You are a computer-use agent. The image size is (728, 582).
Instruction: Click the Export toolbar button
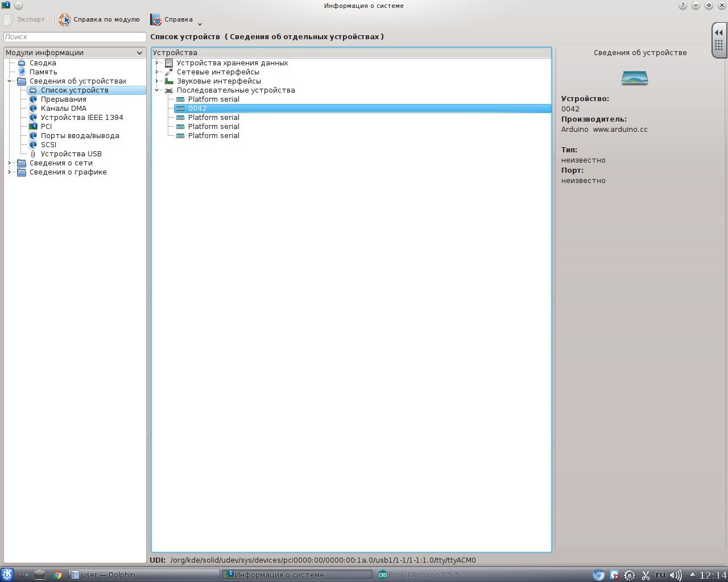pyautogui.click(x=24, y=19)
